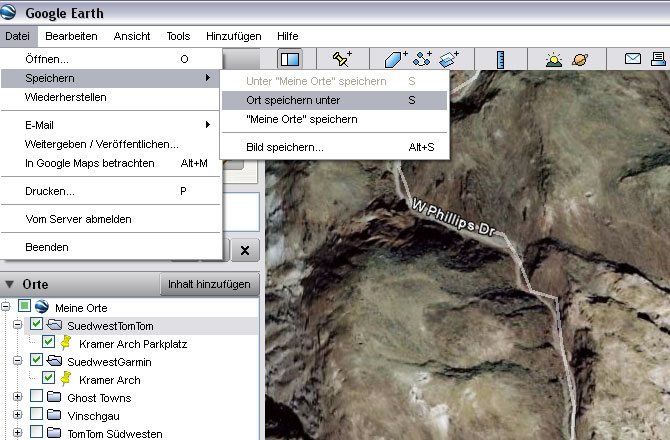Choose Wiederherstellen menu entry

pos(111,97)
